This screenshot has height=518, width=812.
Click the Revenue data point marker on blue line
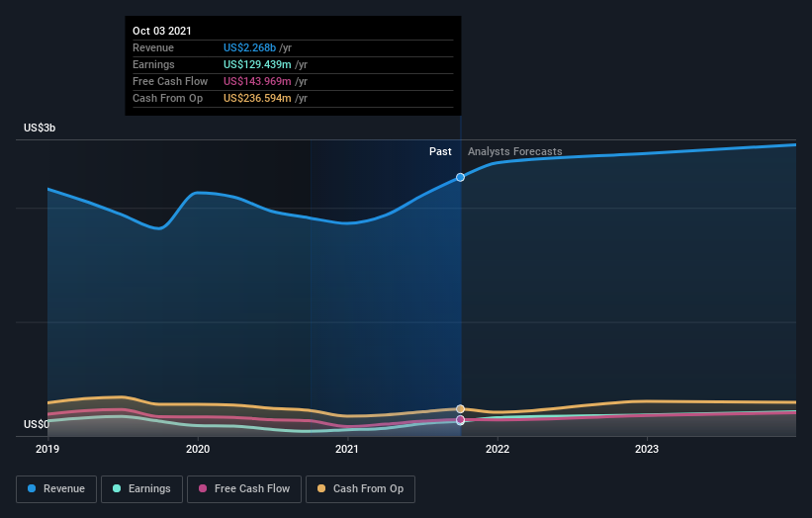coord(460,178)
